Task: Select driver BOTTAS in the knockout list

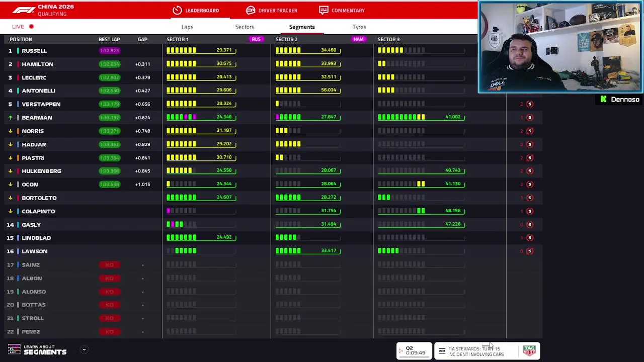Action: [34, 305]
